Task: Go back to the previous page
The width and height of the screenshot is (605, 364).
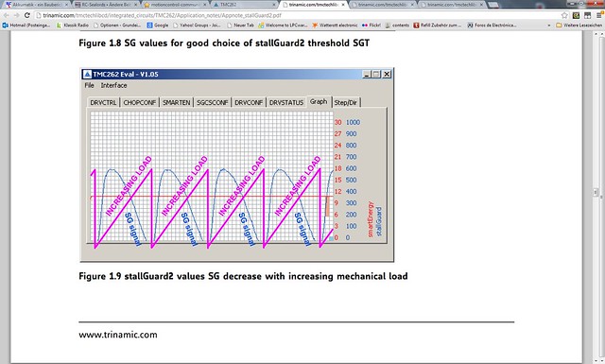Action: (7, 15)
